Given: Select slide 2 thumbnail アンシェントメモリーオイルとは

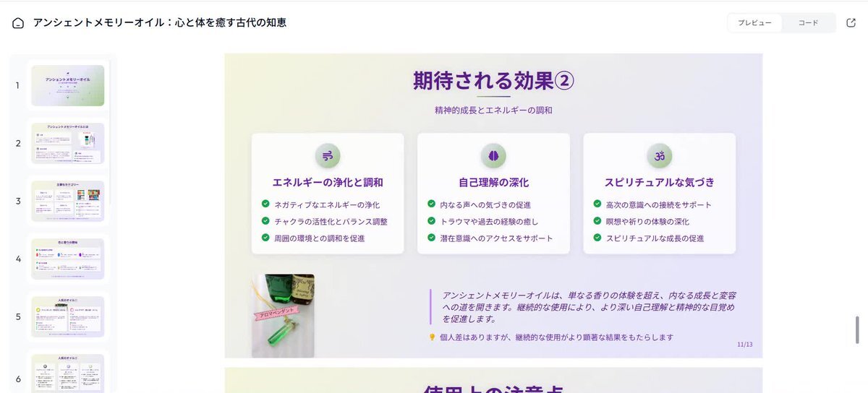Looking at the screenshot, I should [67, 143].
